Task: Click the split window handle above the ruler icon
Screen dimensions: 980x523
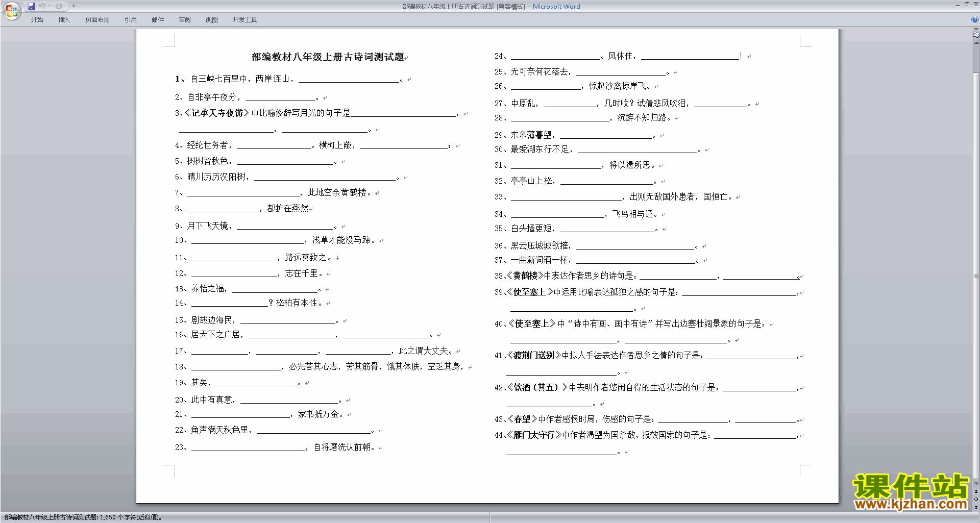Action: pyautogui.click(x=976, y=29)
